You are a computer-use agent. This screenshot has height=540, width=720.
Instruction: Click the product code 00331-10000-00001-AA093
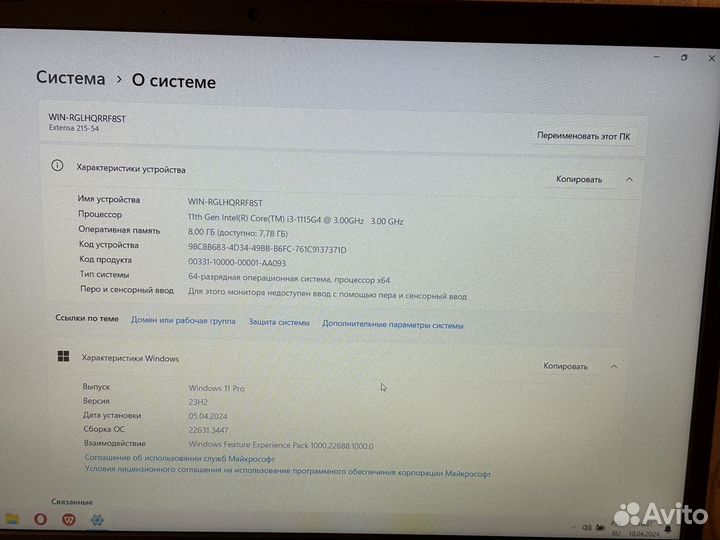coord(237,263)
